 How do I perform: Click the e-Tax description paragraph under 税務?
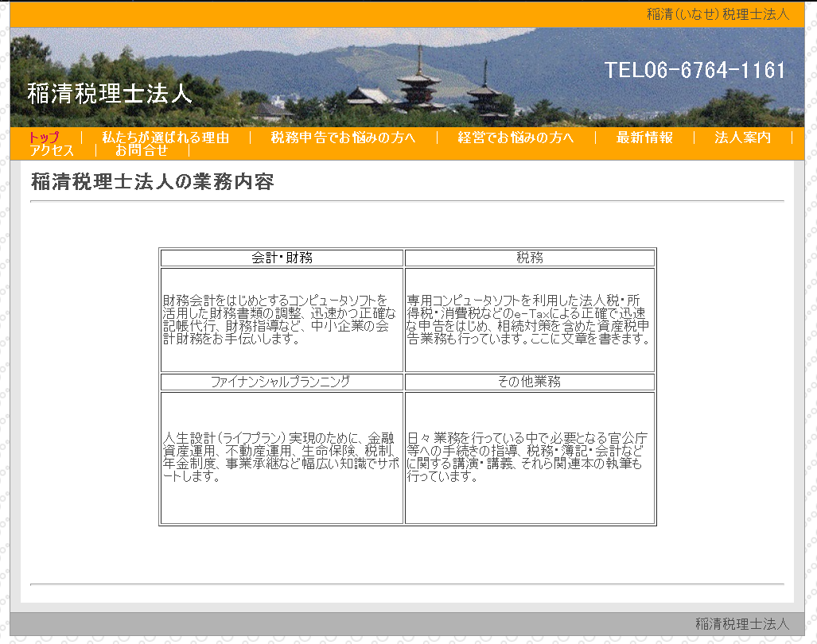pyautogui.click(x=529, y=320)
